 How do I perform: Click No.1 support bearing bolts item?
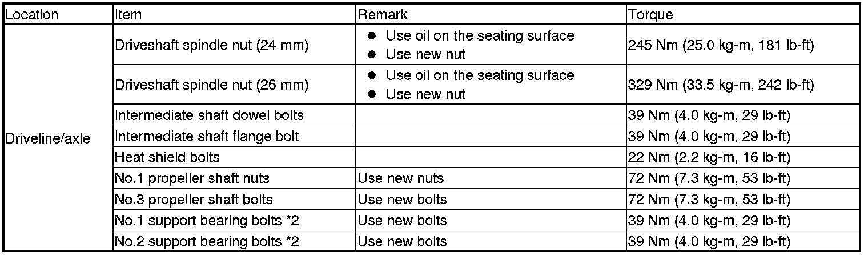(x=207, y=220)
